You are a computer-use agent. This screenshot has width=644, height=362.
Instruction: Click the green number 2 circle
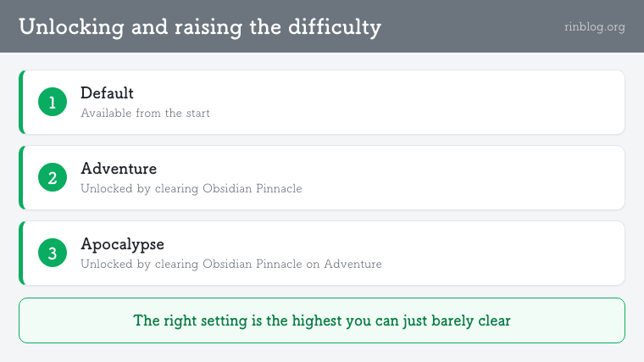coord(53,177)
